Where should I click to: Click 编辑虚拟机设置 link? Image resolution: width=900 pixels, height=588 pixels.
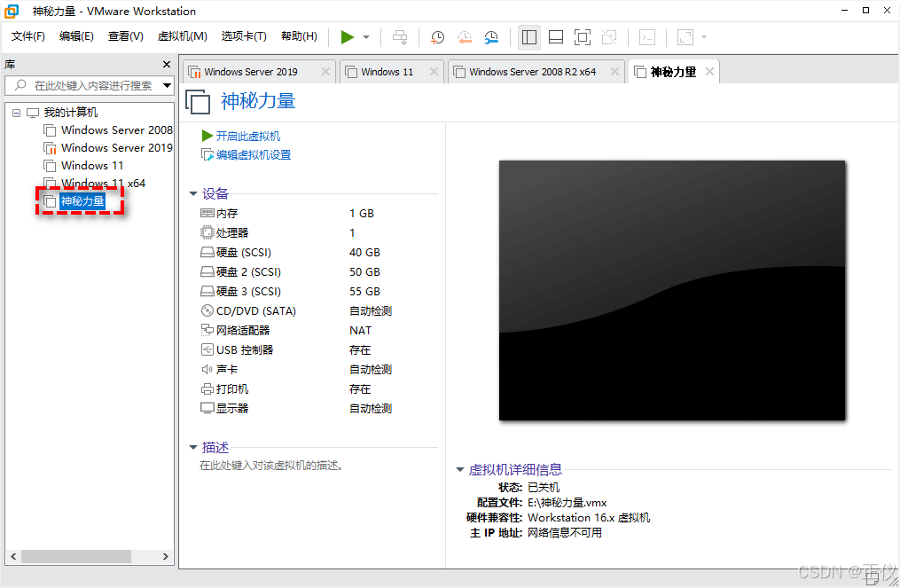click(x=253, y=155)
